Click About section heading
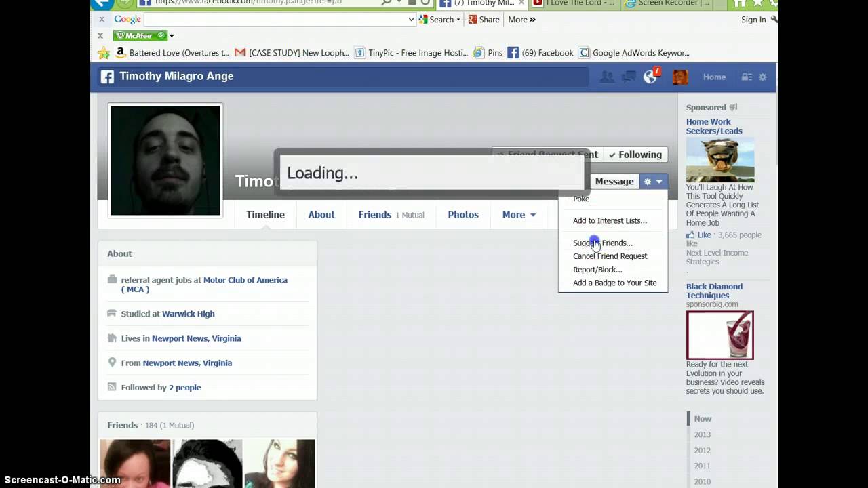 tap(119, 253)
